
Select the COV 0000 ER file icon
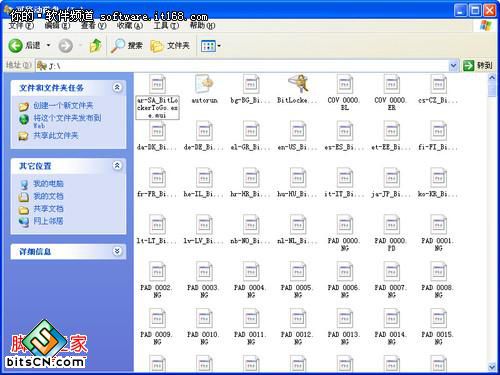(x=392, y=85)
